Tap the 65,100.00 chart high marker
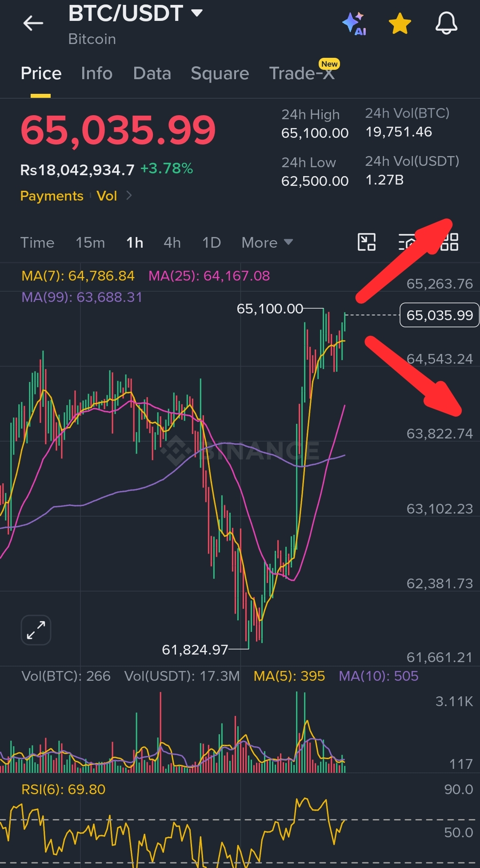Screen dimensions: 480x868 coord(270,309)
